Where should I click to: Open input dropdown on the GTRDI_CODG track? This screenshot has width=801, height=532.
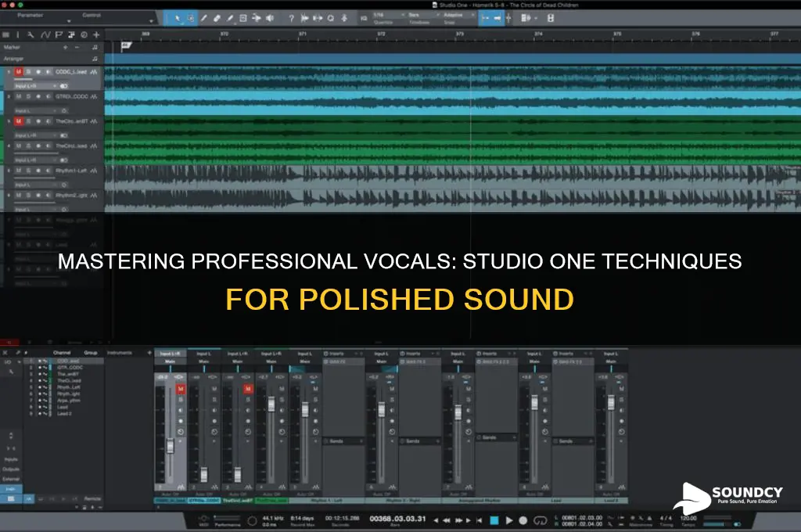tap(34, 110)
